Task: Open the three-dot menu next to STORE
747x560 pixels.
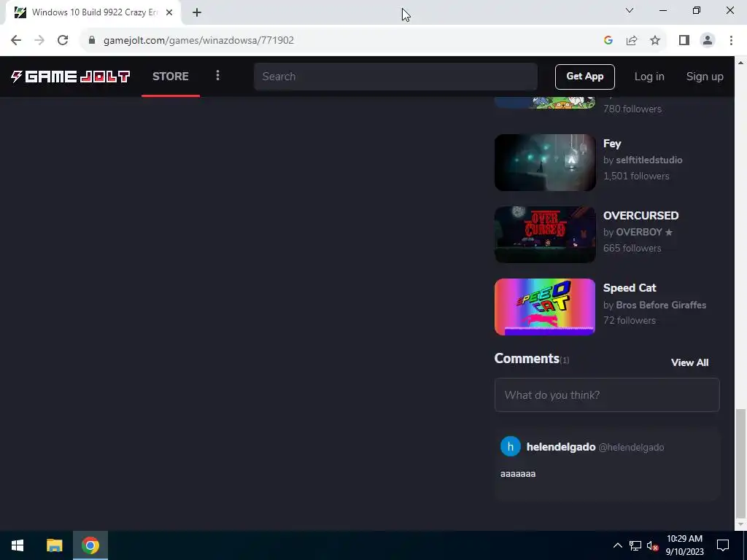Action: coord(217,76)
